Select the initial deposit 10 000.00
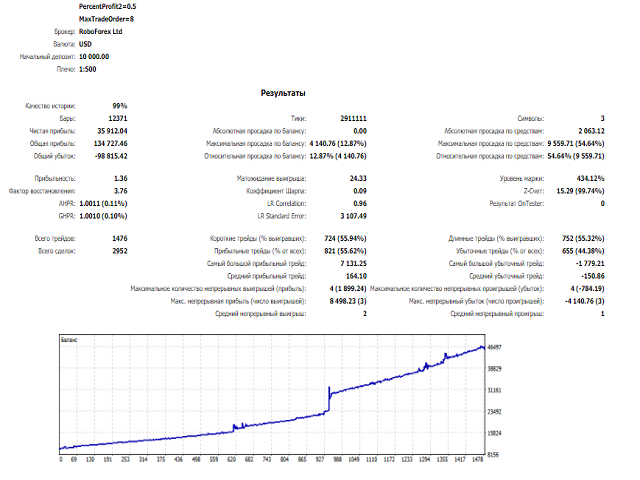The image size is (640, 480). pos(94,57)
